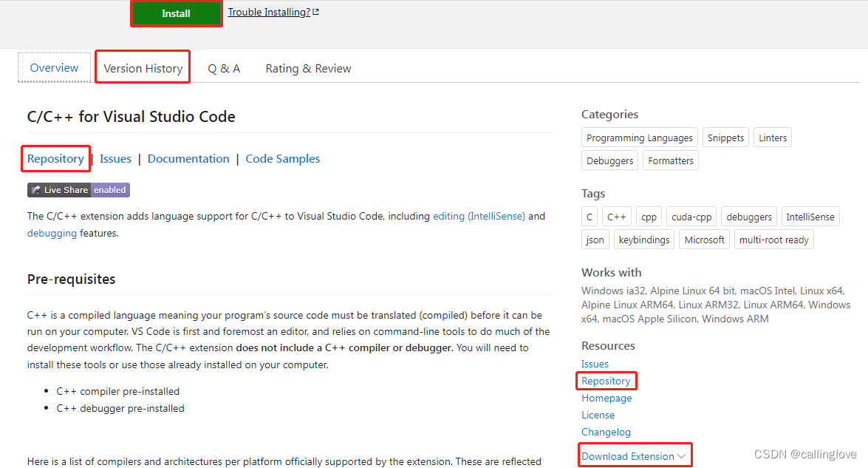Click the IntelliSense tag
Screen dimensions: 868x468
(810, 217)
